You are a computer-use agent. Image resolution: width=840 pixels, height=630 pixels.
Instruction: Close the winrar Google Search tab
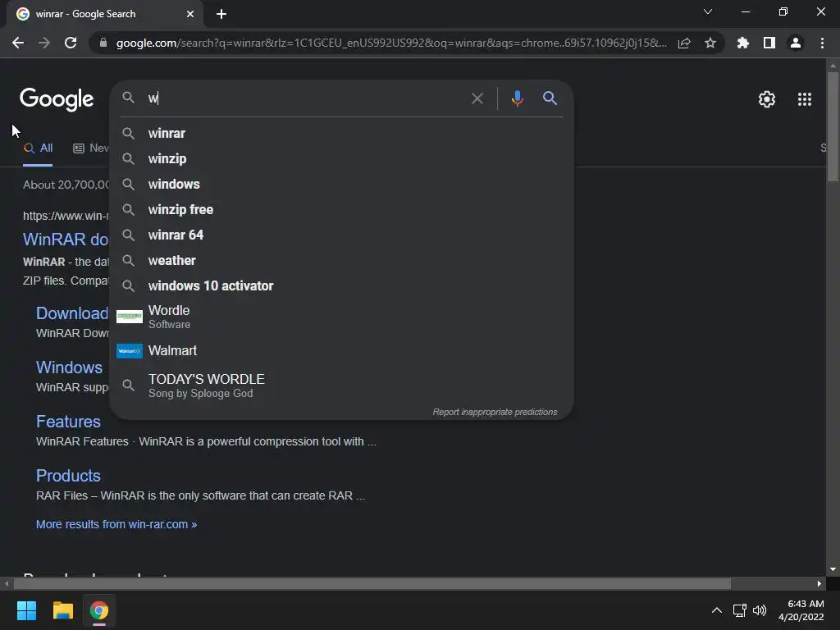click(x=190, y=15)
